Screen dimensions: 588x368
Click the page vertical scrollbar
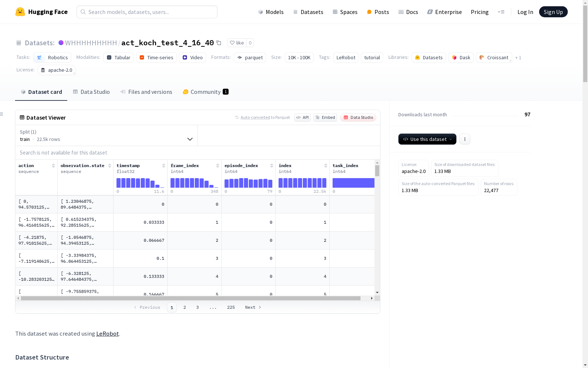coord(585,43)
